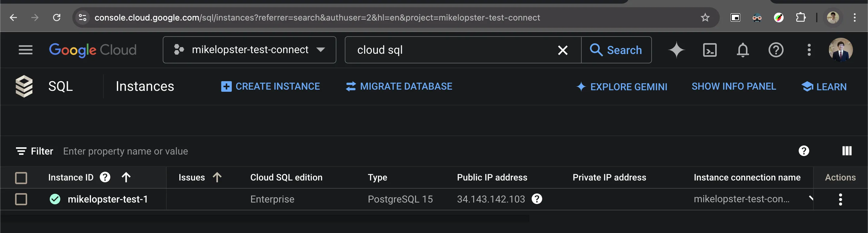
Task: Click the Public IP address column header
Action: (x=492, y=177)
